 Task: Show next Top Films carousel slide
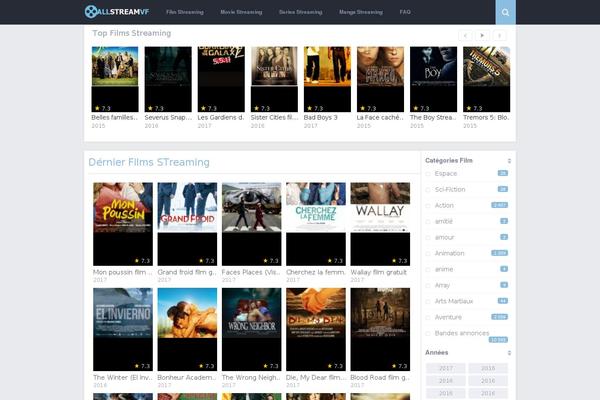tap(499, 36)
